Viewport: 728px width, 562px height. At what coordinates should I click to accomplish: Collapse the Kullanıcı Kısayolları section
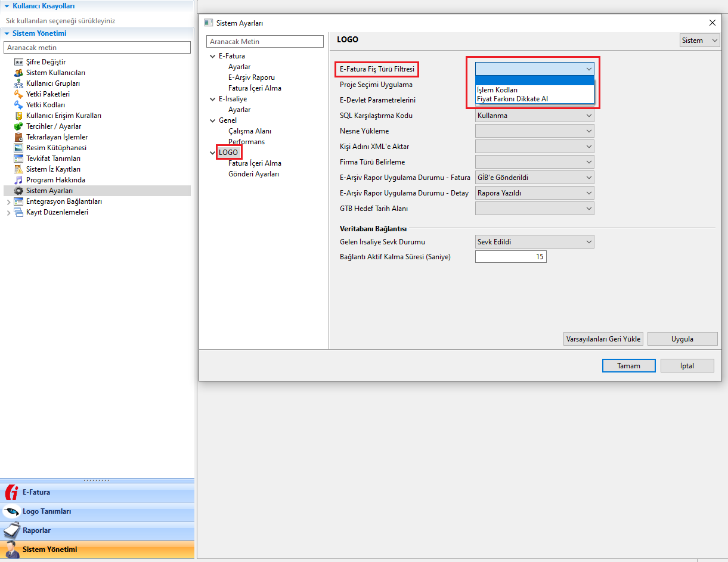[7, 6]
